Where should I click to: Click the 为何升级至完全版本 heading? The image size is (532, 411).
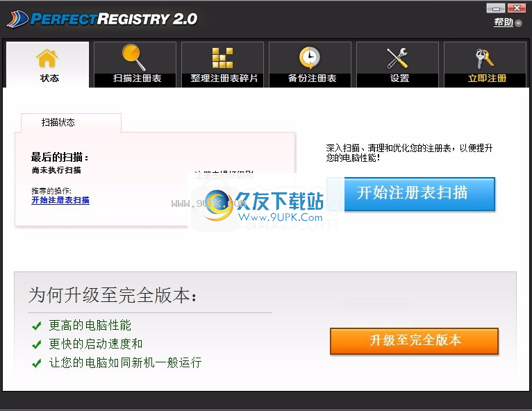113,294
